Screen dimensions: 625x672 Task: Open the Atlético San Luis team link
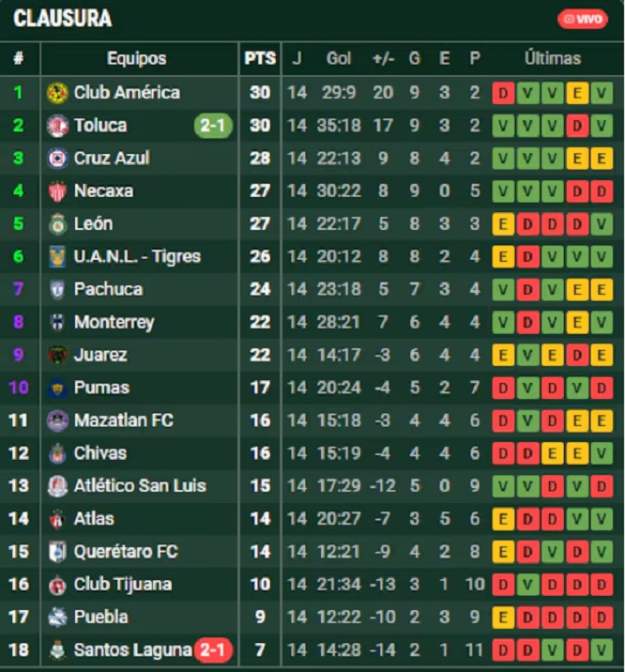pos(140,486)
